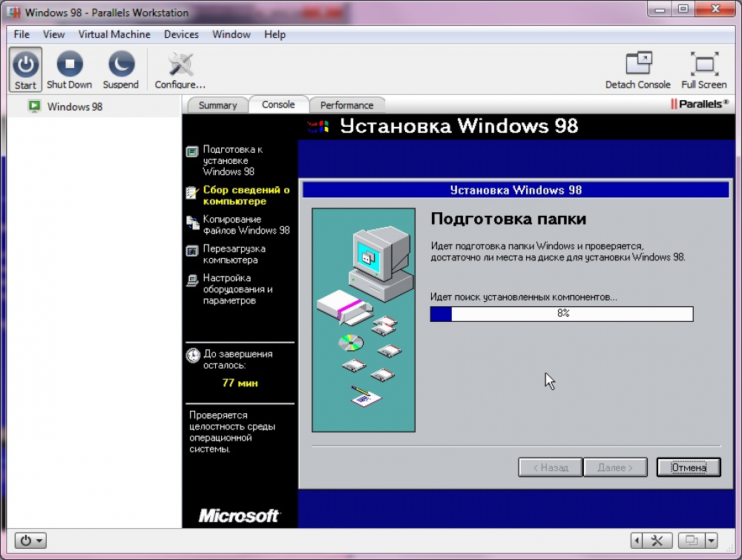The width and height of the screenshot is (742, 560).
Task: Switch to the Console tab
Action: point(278,105)
